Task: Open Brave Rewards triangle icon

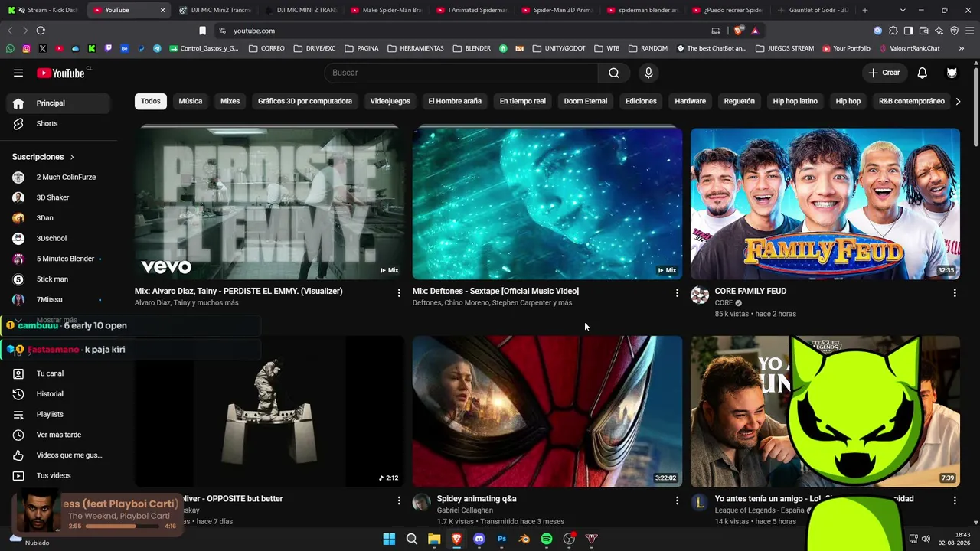Action: click(x=755, y=31)
